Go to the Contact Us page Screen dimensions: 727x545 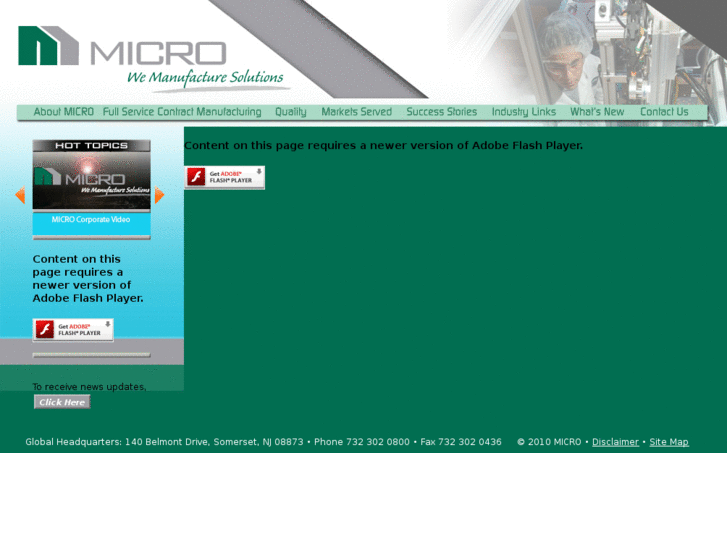tap(664, 112)
